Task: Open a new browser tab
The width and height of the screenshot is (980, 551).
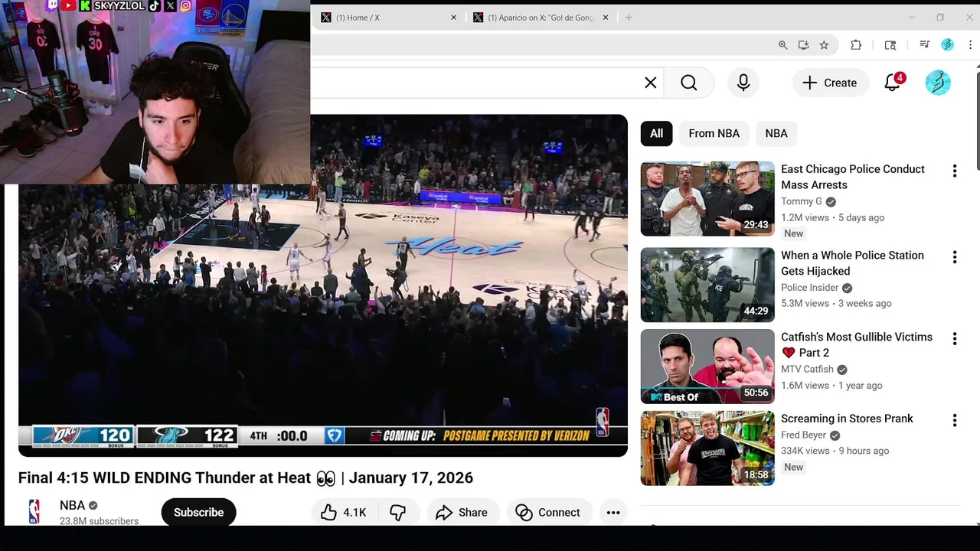Action: click(x=629, y=18)
